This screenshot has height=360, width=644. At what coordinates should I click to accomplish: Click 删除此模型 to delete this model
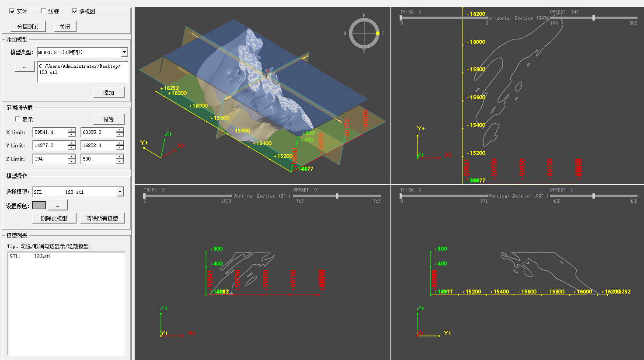(x=54, y=218)
